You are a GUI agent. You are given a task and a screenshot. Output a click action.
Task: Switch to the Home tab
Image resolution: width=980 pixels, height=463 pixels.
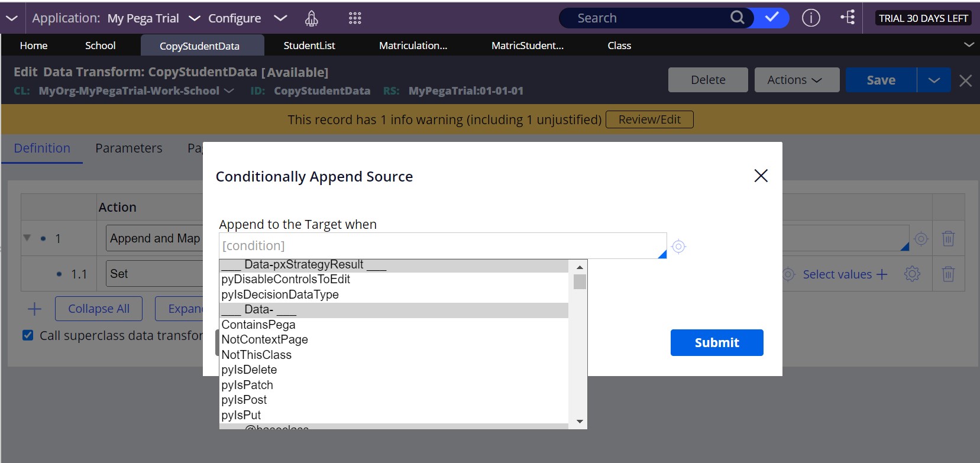point(34,46)
